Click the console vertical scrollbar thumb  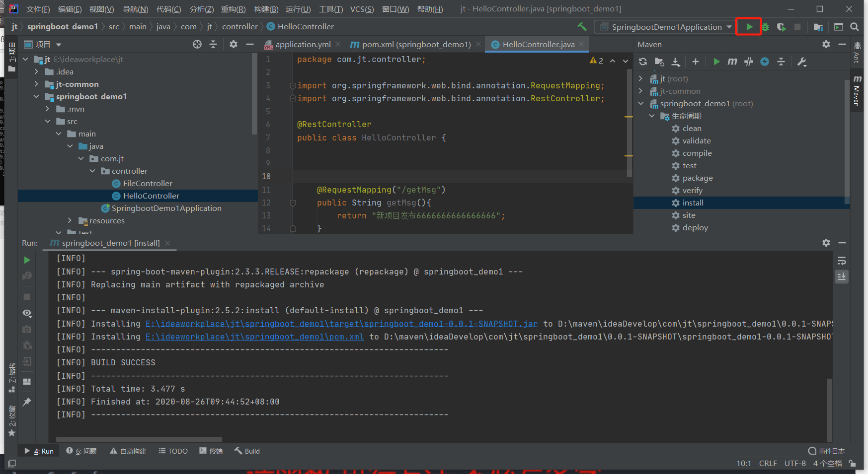pyautogui.click(x=829, y=410)
